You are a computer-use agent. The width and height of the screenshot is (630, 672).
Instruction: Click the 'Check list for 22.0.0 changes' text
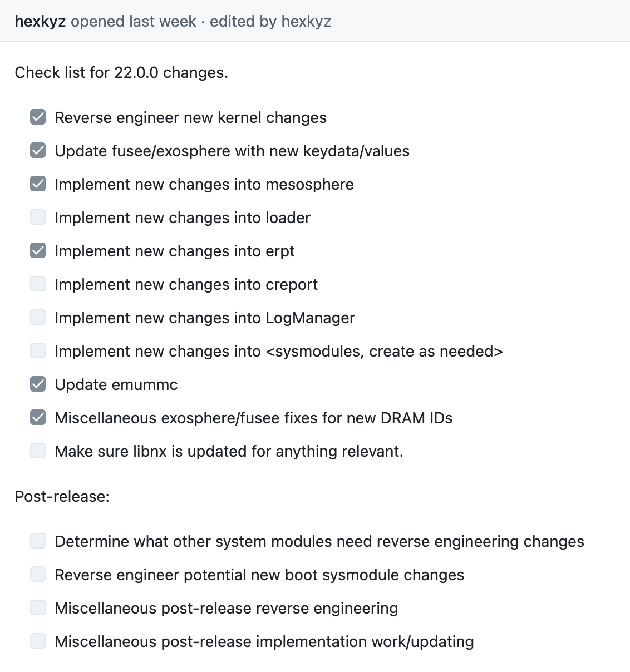(121, 73)
